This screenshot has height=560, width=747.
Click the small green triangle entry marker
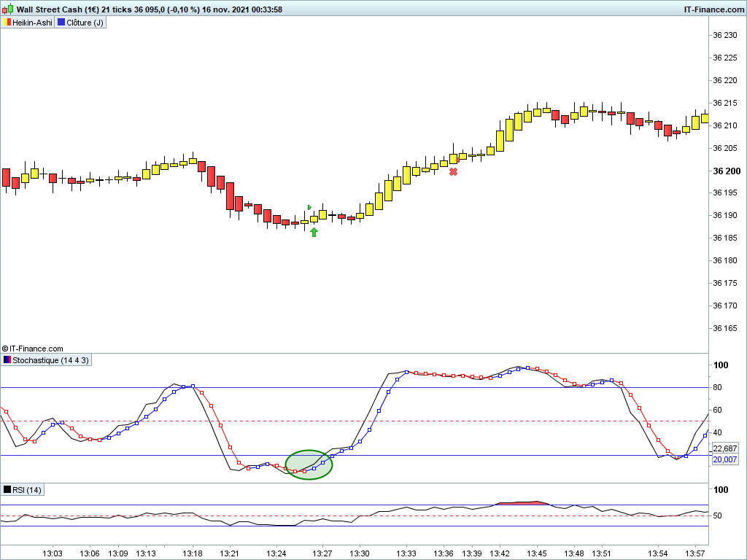click(x=309, y=207)
